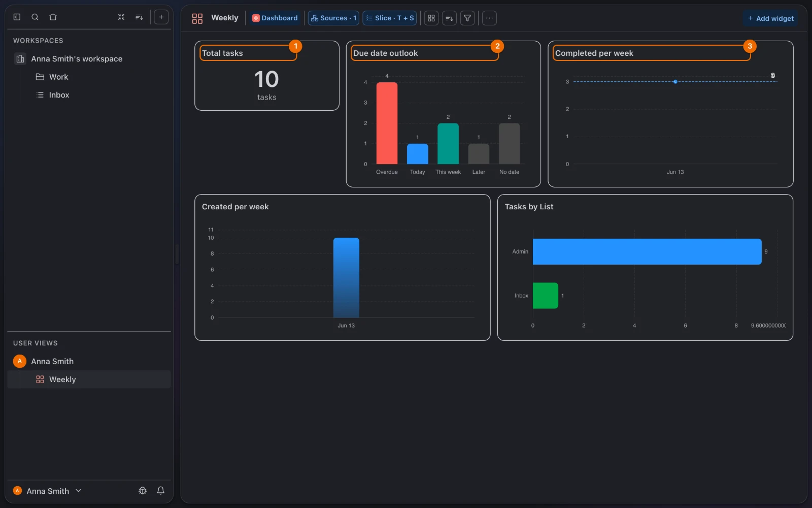Open the bug report icon at bottom
This screenshot has width=812, height=508.
tap(143, 490)
